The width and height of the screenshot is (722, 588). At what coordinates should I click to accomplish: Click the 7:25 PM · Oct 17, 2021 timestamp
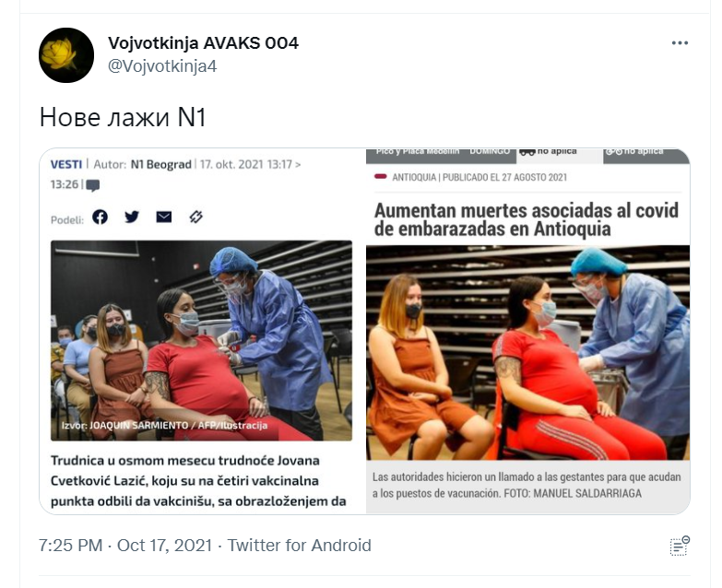[125, 546]
